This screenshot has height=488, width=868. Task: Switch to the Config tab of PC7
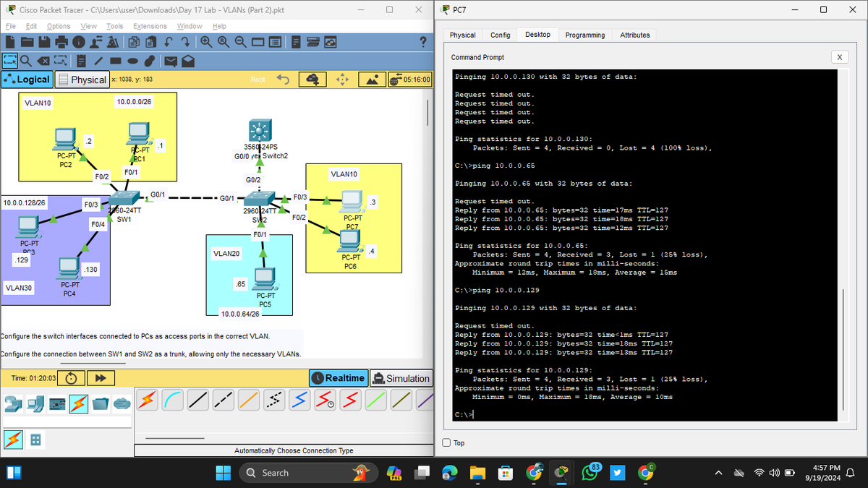coord(501,35)
